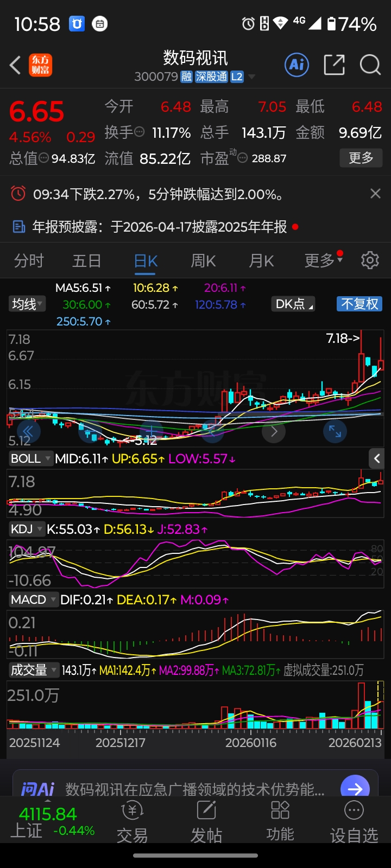Tap the blue app notification icon
This screenshot has width=391, height=868.
[x=77, y=23]
